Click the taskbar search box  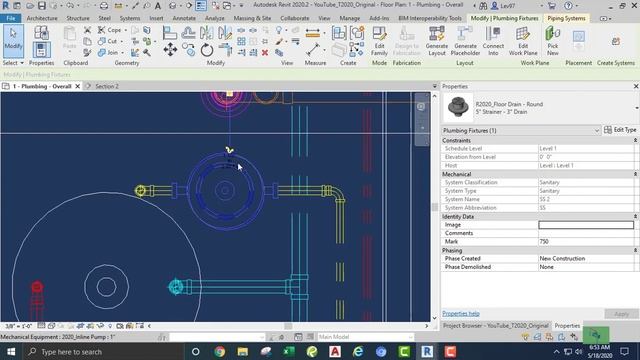[102, 351]
